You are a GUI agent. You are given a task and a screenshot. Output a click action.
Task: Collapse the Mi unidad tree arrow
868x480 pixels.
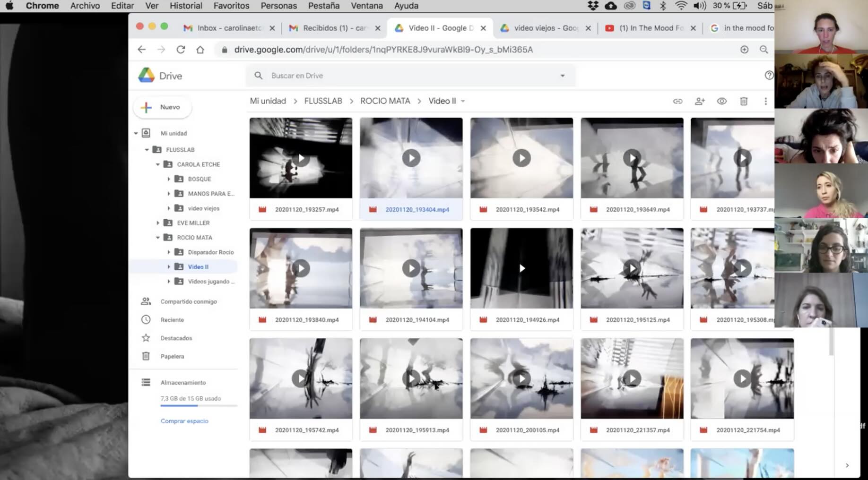[x=136, y=133]
